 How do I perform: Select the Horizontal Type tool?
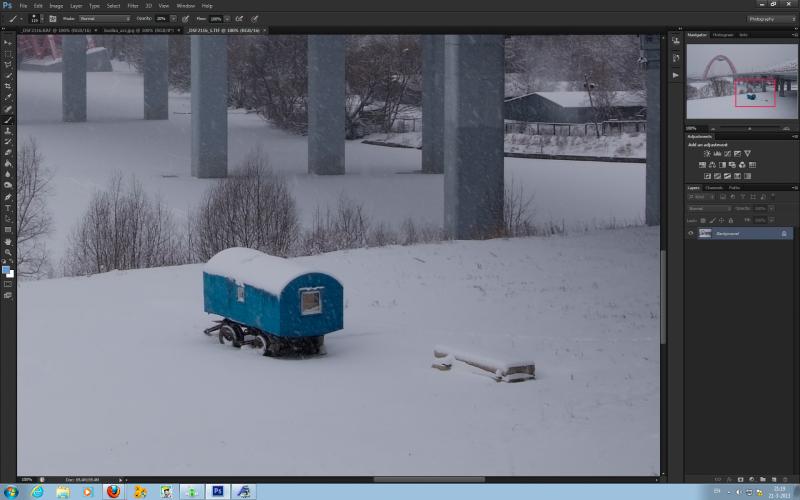8,208
